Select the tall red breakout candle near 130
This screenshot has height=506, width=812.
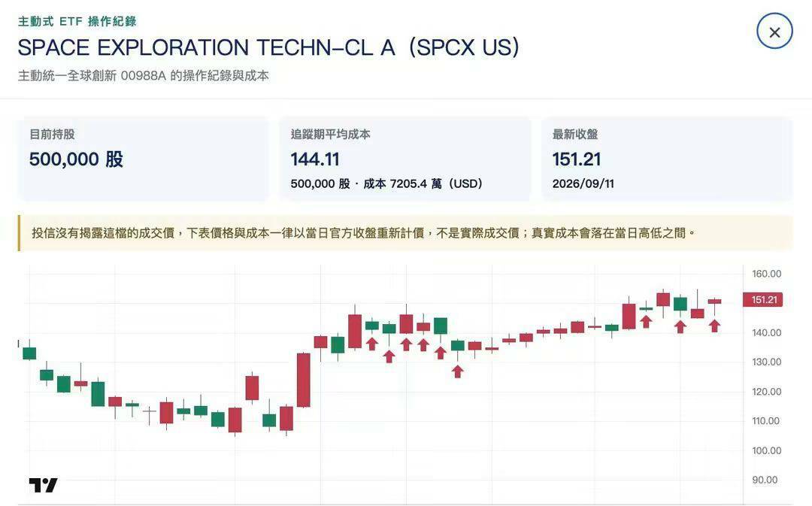point(304,380)
